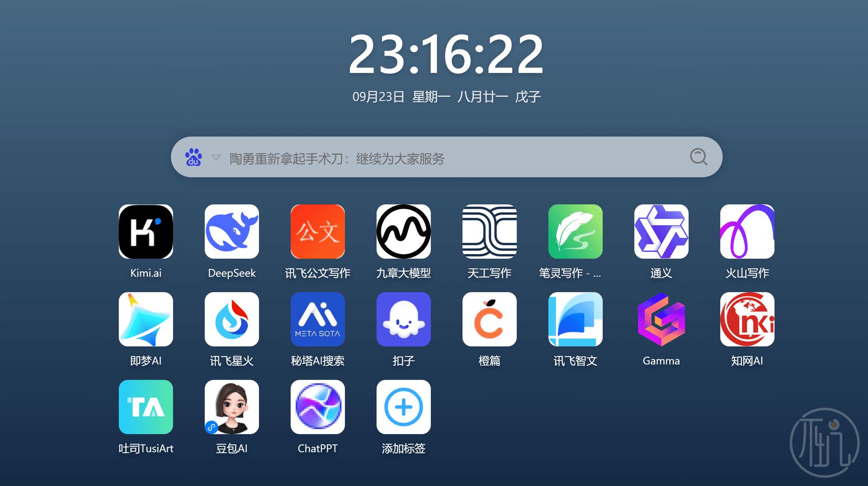Open 讯飞公文写作 red icon
The image size is (868, 486).
point(317,231)
